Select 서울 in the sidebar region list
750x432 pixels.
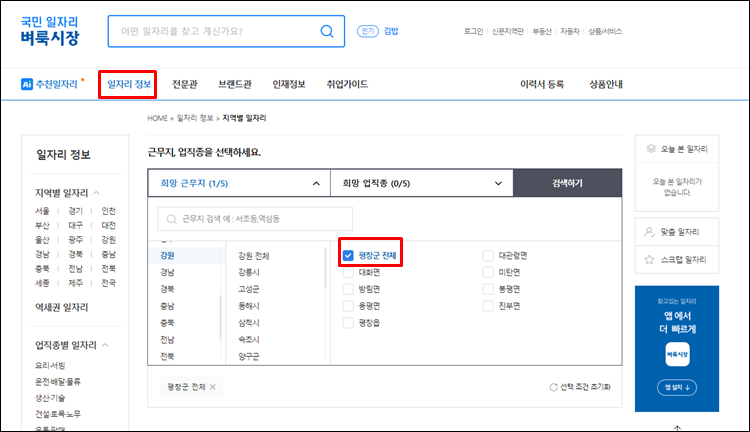[x=42, y=211]
